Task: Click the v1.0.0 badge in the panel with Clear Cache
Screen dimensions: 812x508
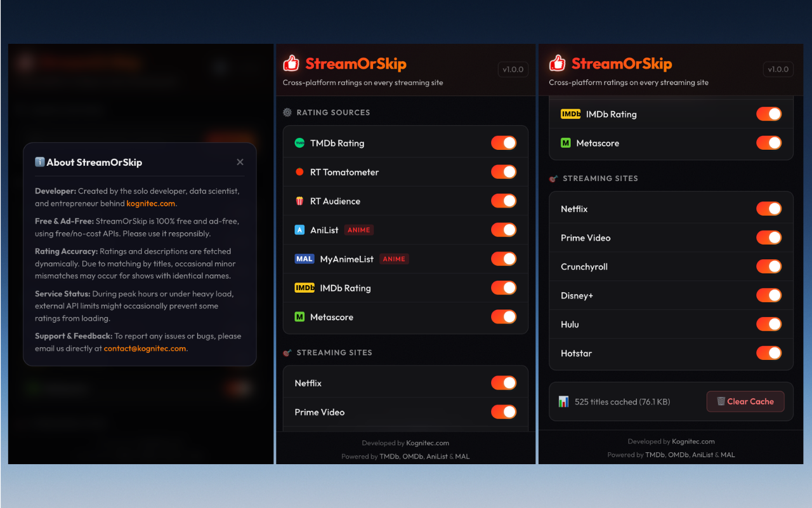Action: [778, 70]
